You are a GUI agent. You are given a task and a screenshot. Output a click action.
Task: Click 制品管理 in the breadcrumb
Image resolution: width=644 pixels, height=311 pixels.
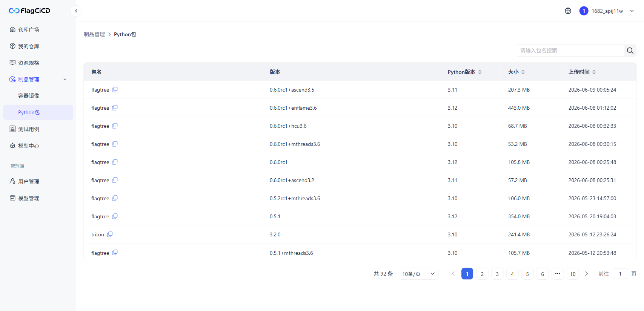(x=94, y=34)
